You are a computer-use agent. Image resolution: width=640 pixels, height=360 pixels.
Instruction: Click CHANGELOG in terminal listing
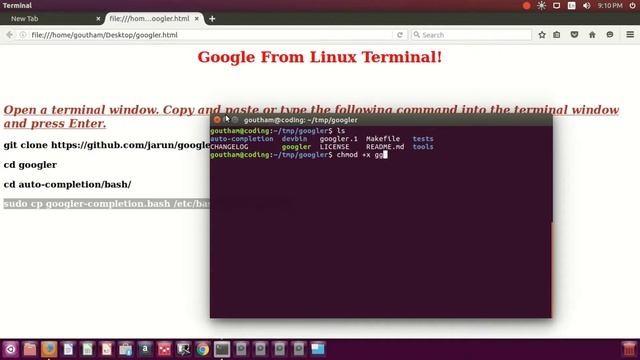pyautogui.click(x=229, y=147)
